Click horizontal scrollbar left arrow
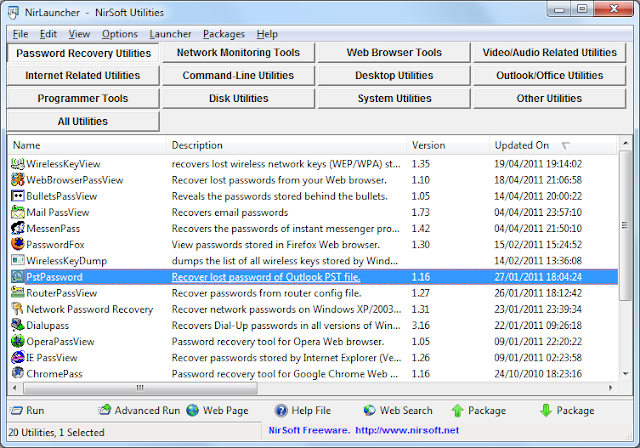The width and height of the screenshot is (640, 448). pos(15,388)
